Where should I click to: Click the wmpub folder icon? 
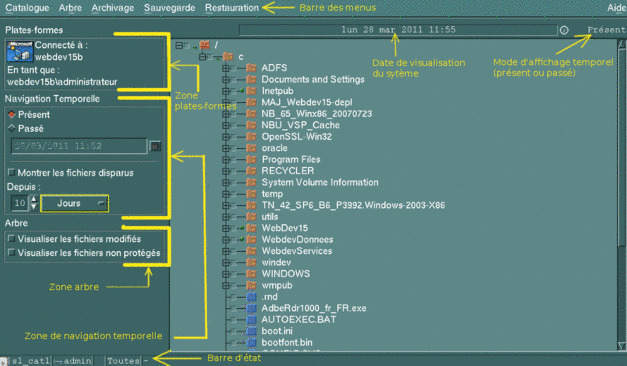251,286
